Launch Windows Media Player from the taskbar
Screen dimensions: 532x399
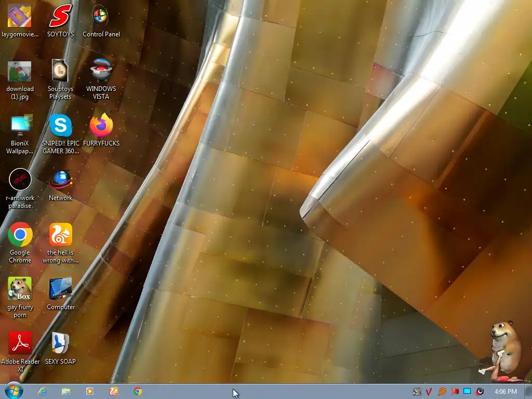(89, 392)
